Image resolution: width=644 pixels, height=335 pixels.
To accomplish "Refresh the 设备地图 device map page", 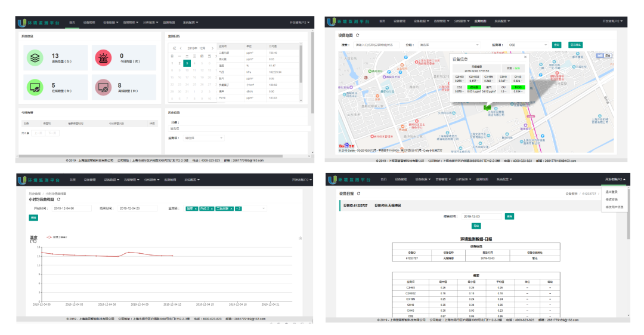I will [x=358, y=36].
